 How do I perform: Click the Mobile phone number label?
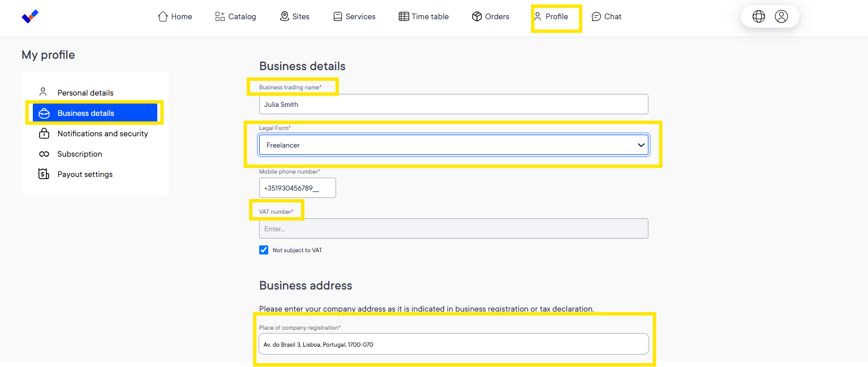(x=290, y=171)
